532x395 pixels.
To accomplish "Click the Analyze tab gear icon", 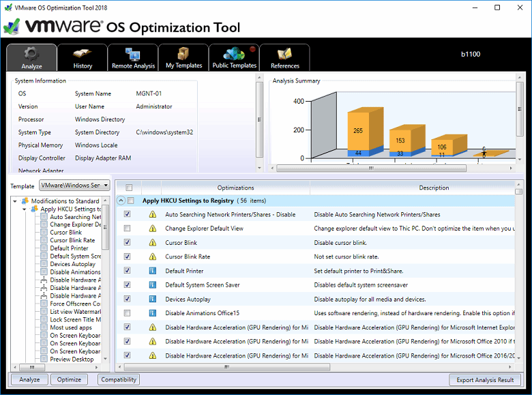I will (x=31, y=54).
